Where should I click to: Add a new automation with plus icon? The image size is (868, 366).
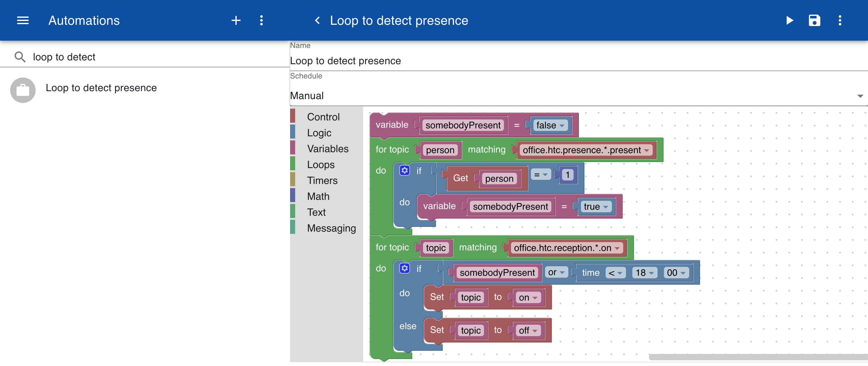[236, 21]
